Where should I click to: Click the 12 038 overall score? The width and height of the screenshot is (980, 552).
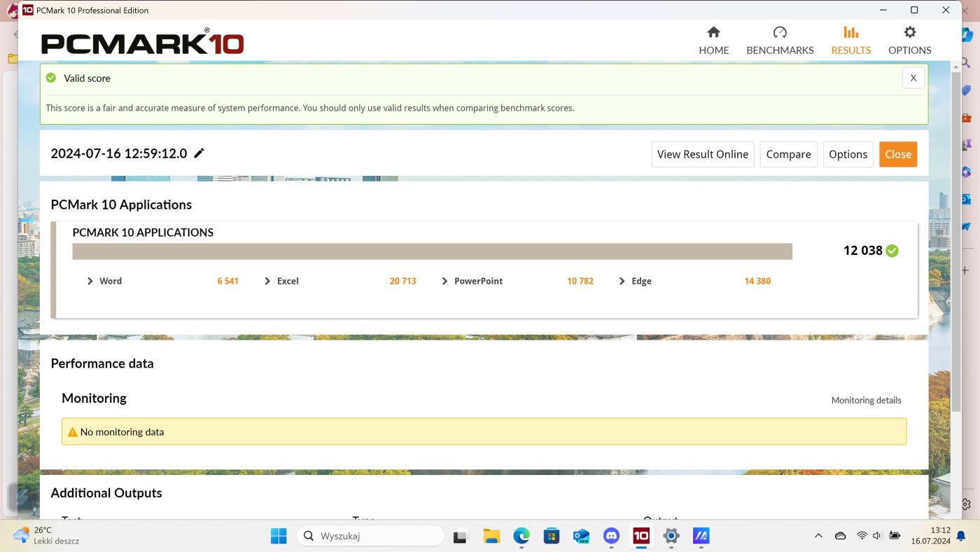pos(862,251)
